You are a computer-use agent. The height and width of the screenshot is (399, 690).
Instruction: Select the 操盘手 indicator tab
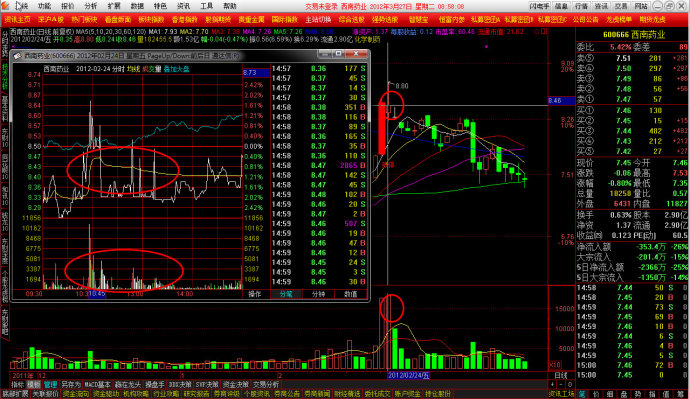tap(155, 384)
